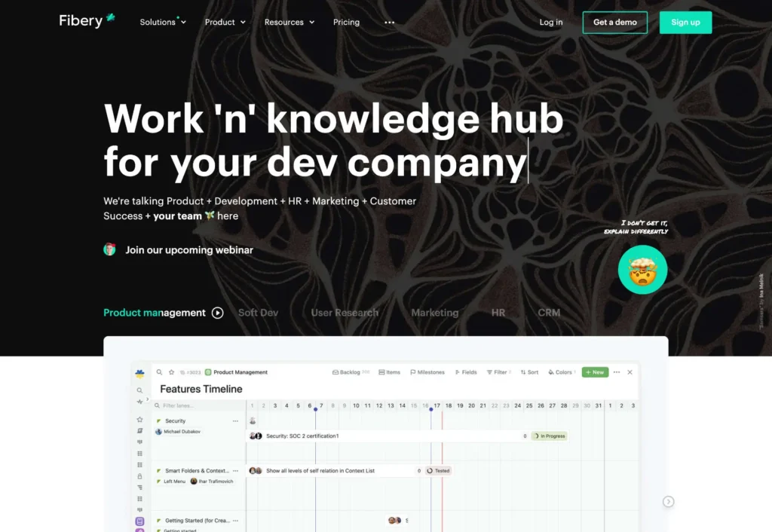Click day 31 in the timeline header
This screenshot has width=772, height=532.
tap(598, 406)
